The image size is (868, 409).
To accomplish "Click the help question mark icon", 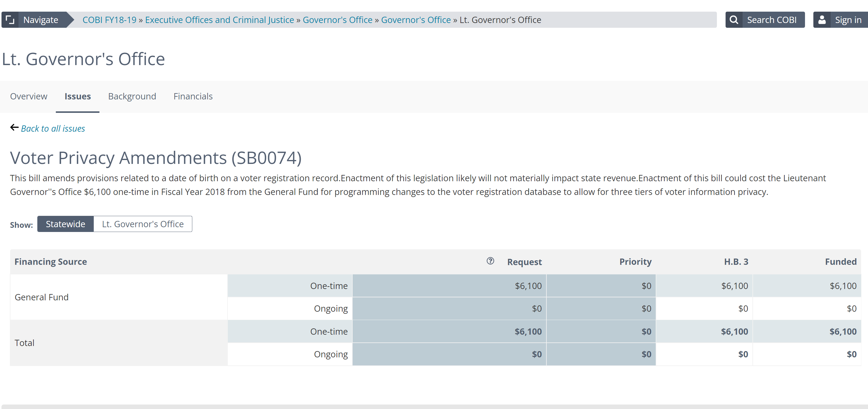I will [x=490, y=261].
